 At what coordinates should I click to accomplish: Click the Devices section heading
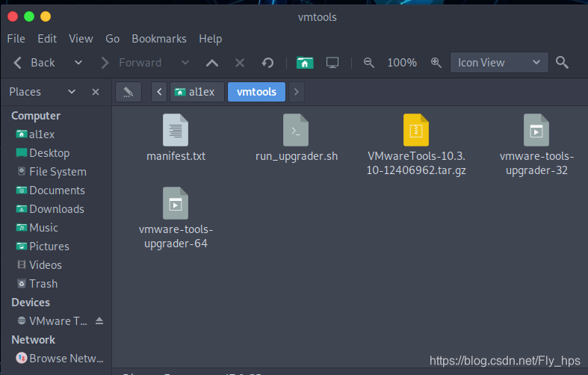[31, 303]
